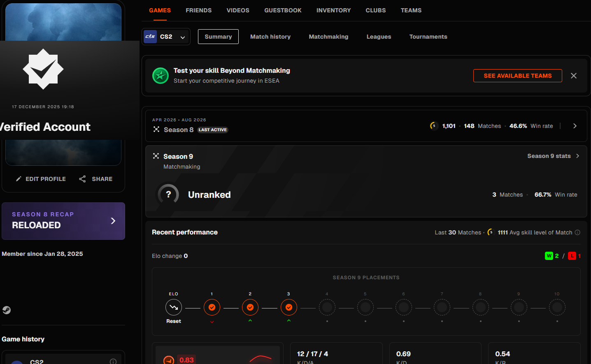This screenshot has width=591, height=364.
Task: Open the Season 8 Recap RELOADED card
Action: tap(63, 221)
